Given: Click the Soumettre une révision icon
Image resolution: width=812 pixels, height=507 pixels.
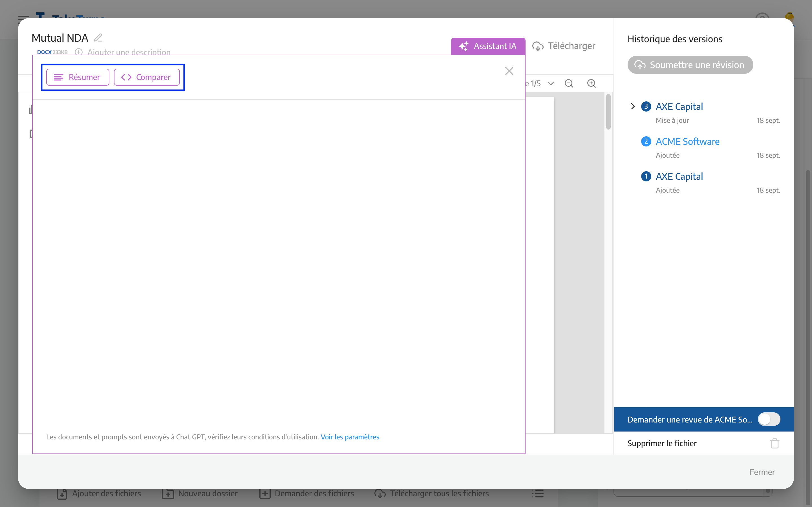Looking at the screenshot, I should [x=639, y=65].
